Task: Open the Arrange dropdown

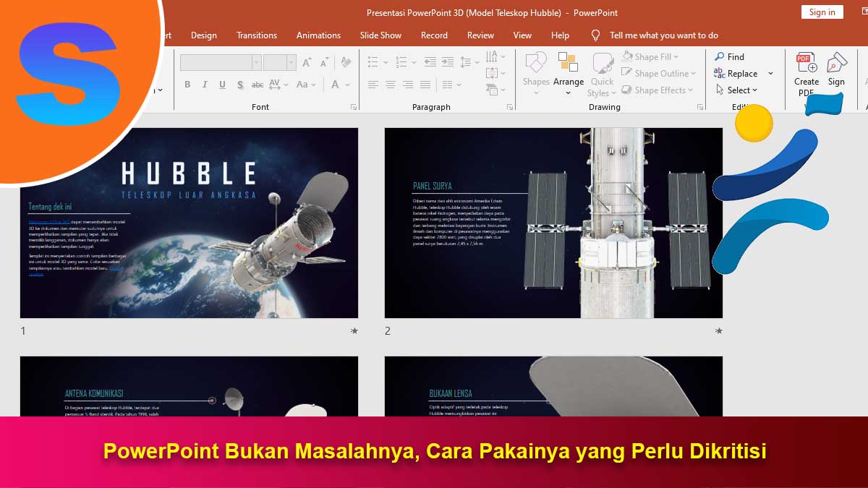Action: coord(569,73)
